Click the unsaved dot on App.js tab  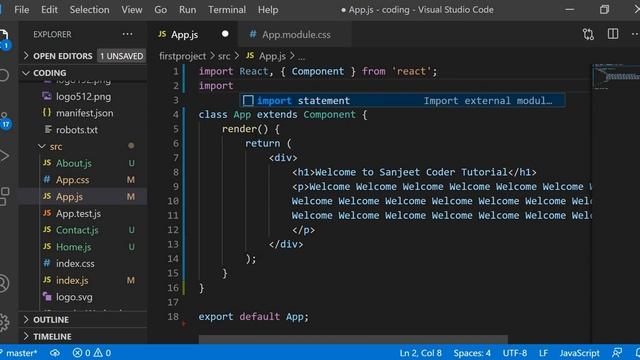pos(225,34)
